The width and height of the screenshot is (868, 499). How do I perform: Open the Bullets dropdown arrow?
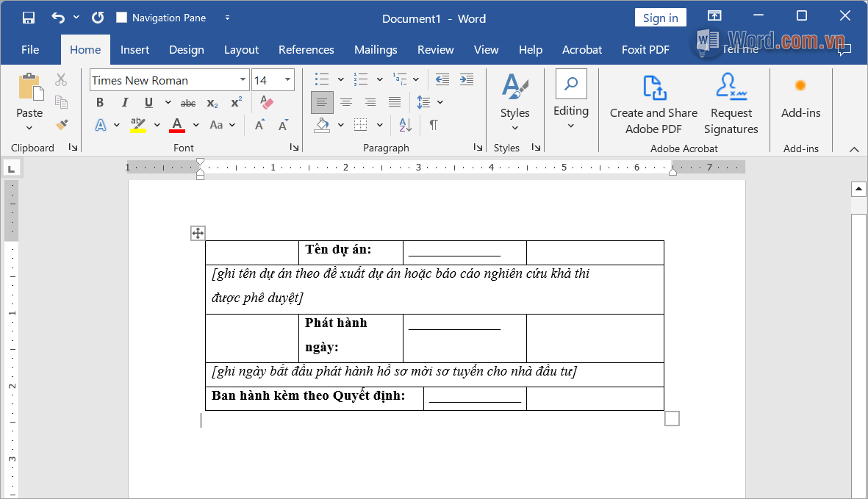click(340, 79)
